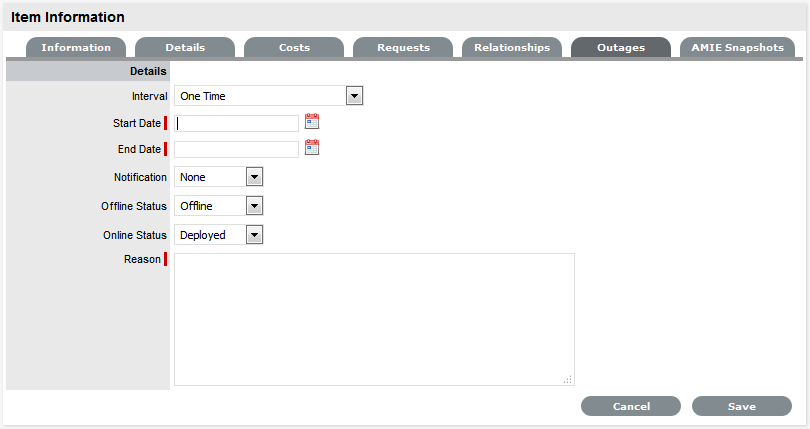Open the End Date calendar picker
The image size is (810, 429).
pyautogui.click(x=312, y=148)
